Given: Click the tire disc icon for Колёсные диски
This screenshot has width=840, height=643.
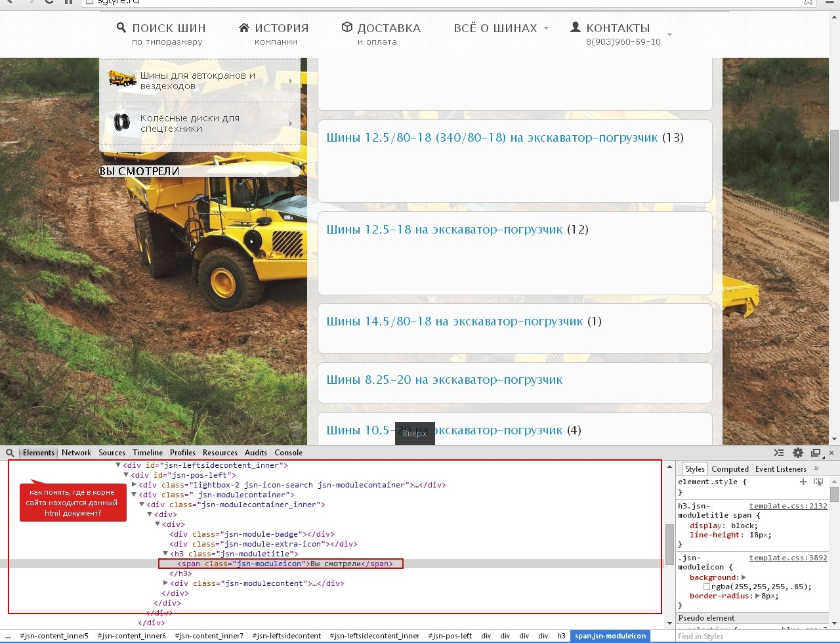Looking at the screenshot, I should pos(121,123).
